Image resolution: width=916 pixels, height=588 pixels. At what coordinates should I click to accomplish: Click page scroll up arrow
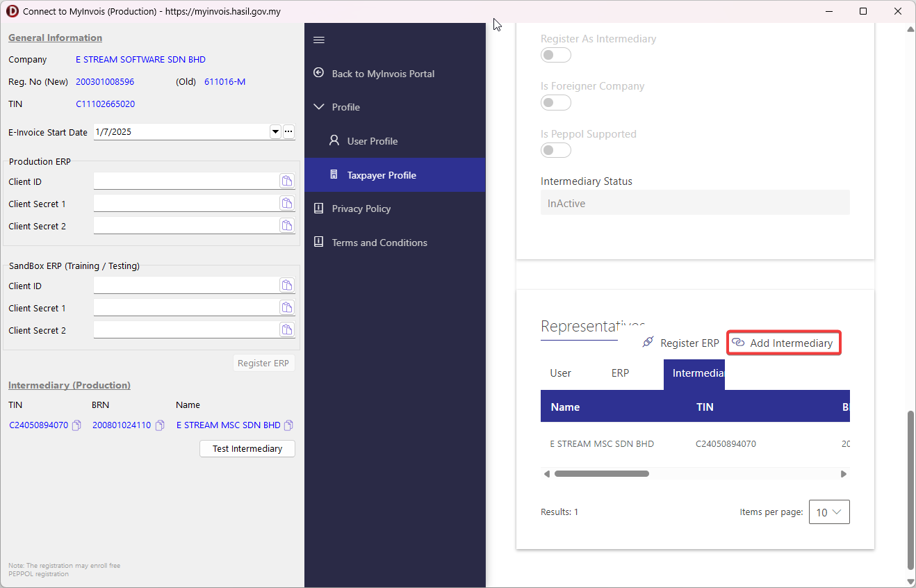[911, 29]
